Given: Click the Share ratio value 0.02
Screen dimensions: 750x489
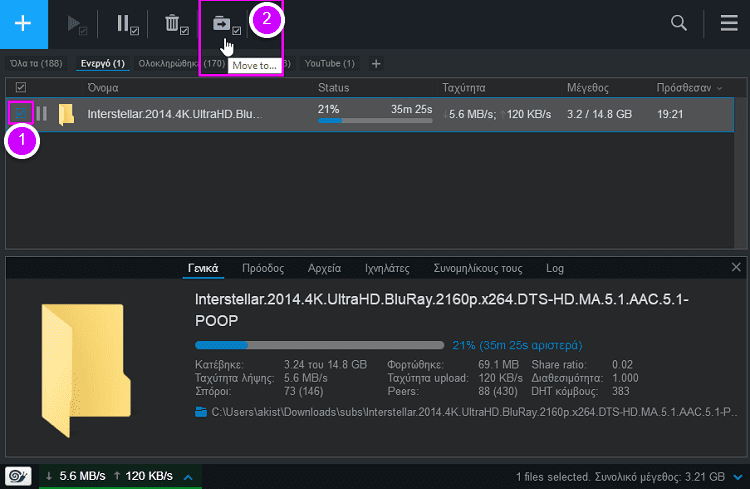Looking at the screenshot, I should [x=622, y=365].
